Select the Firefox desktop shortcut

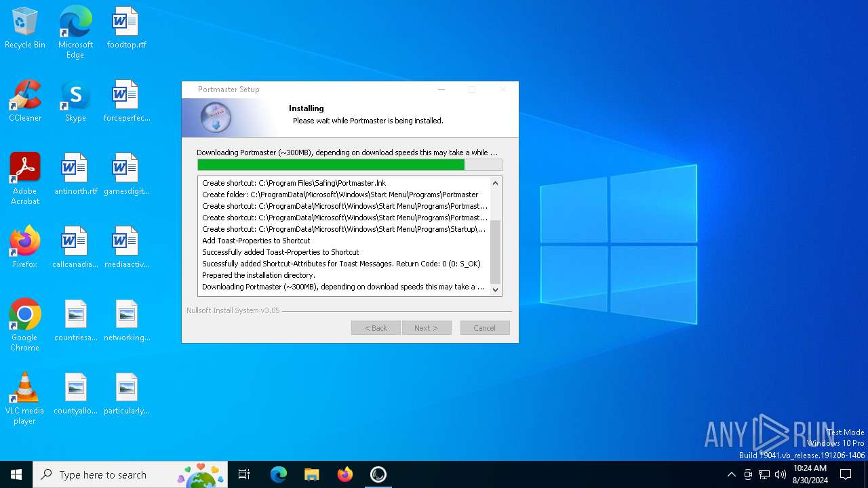point(25,247)
